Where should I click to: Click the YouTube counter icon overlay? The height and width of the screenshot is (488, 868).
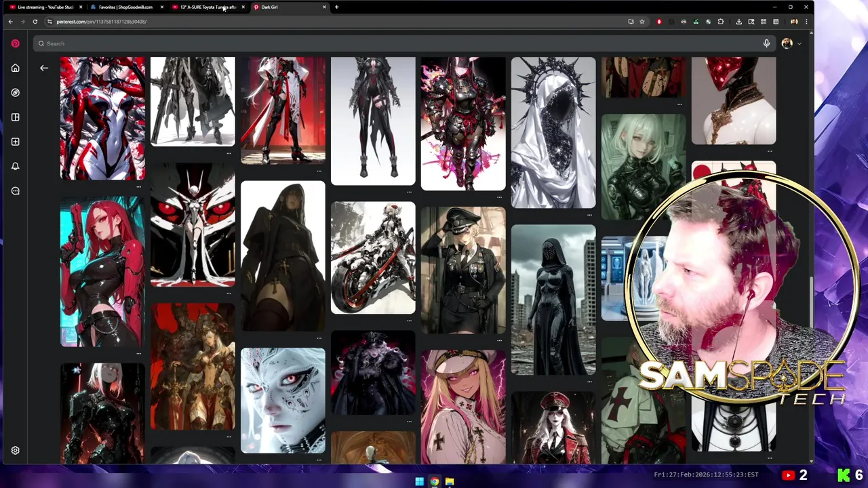pyautogui.click(x=788, y=476)
